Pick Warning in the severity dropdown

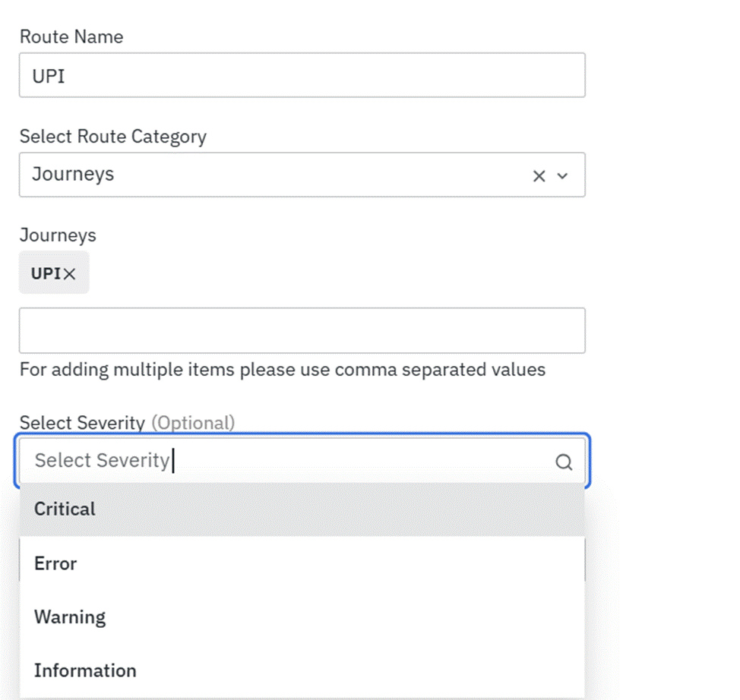click(70, 617)
